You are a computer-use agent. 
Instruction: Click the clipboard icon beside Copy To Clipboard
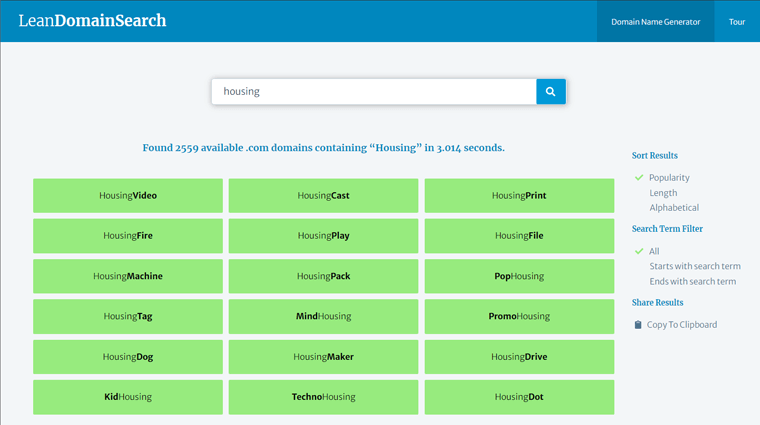click(x=638, y=324)
